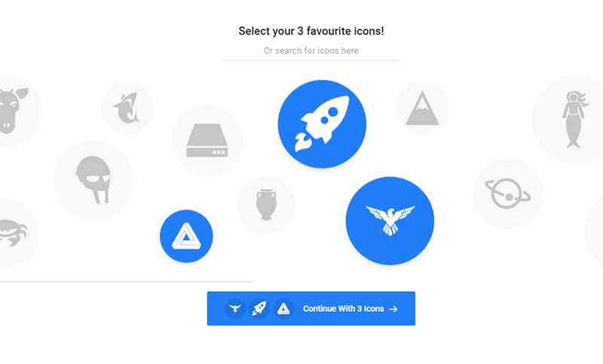
Task: Select the ringed planet icon
Action: click(x=508, y=194)
